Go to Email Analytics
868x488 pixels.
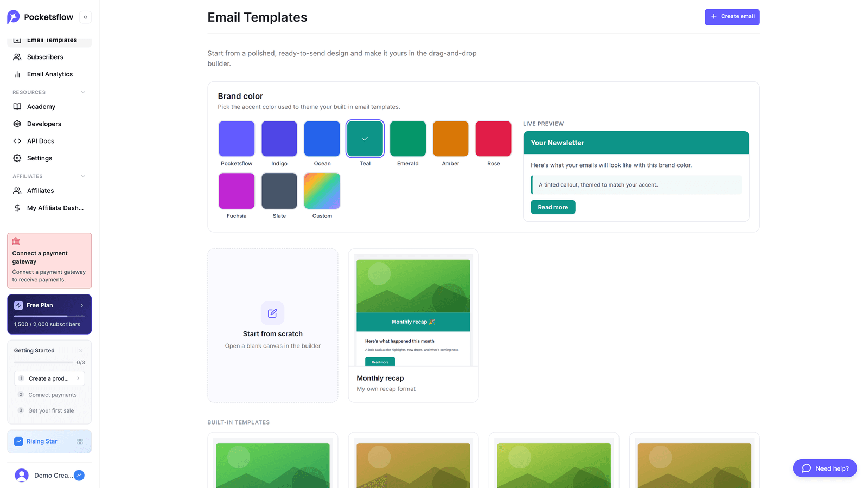pos(49,74)
